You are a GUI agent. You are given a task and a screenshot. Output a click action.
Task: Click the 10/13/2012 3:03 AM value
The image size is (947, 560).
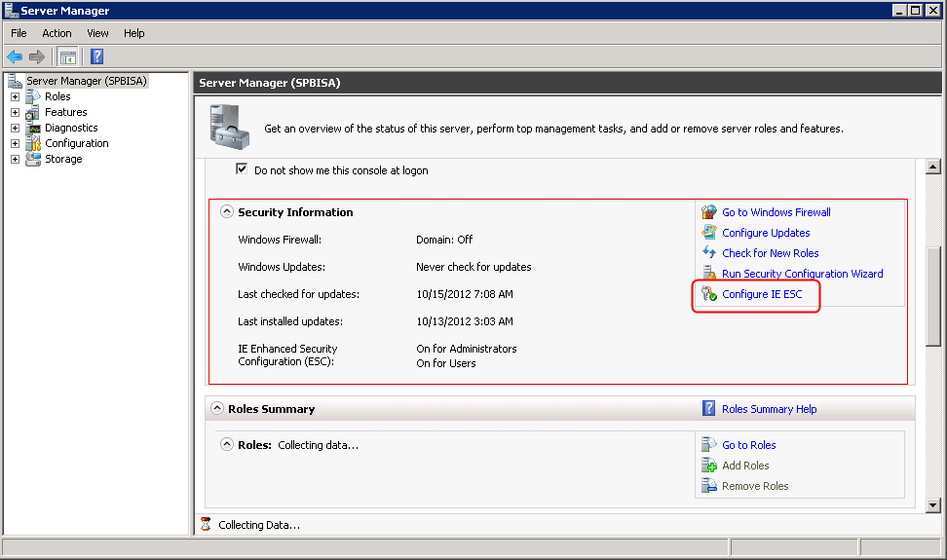tap(465, 321)
